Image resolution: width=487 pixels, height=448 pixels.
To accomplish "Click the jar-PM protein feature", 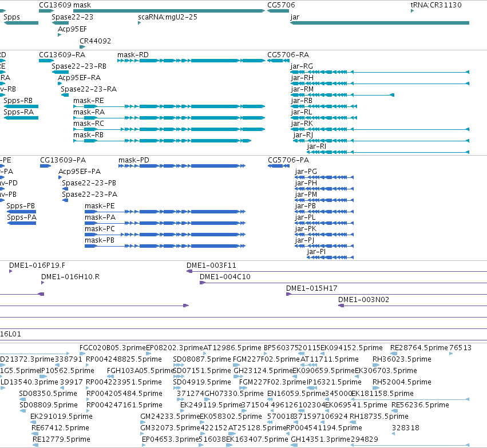I will (324, 200).
